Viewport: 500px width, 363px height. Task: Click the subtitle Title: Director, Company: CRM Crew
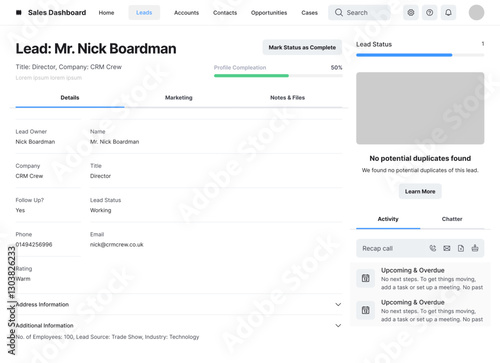69,67
